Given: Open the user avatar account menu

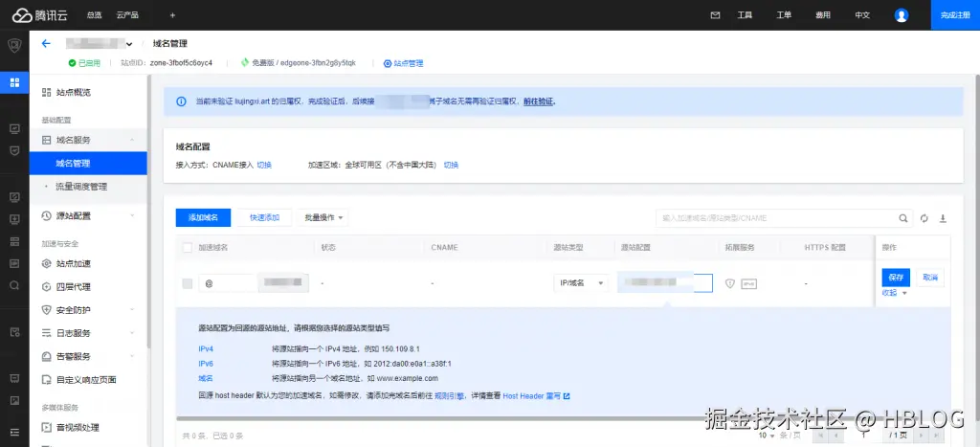Looking at the screenshot, I should tap(902, 15).
